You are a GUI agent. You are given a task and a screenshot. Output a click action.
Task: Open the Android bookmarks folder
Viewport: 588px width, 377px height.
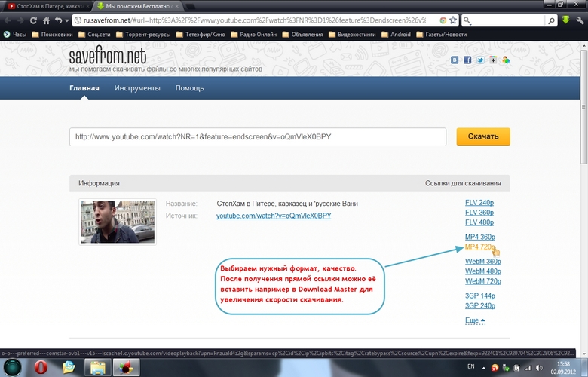396,35
